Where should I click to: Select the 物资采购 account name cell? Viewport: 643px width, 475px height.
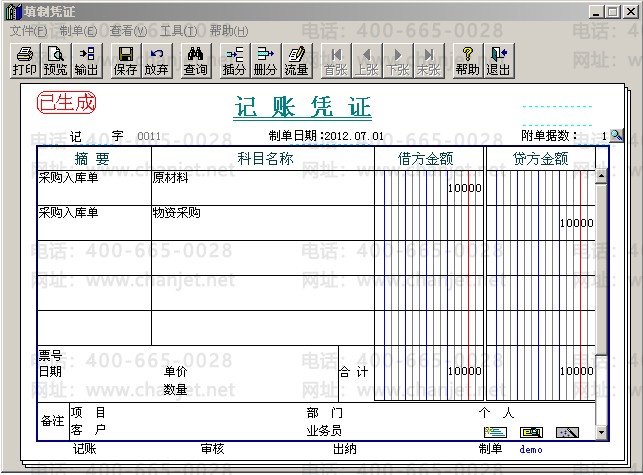click(262, 222)
